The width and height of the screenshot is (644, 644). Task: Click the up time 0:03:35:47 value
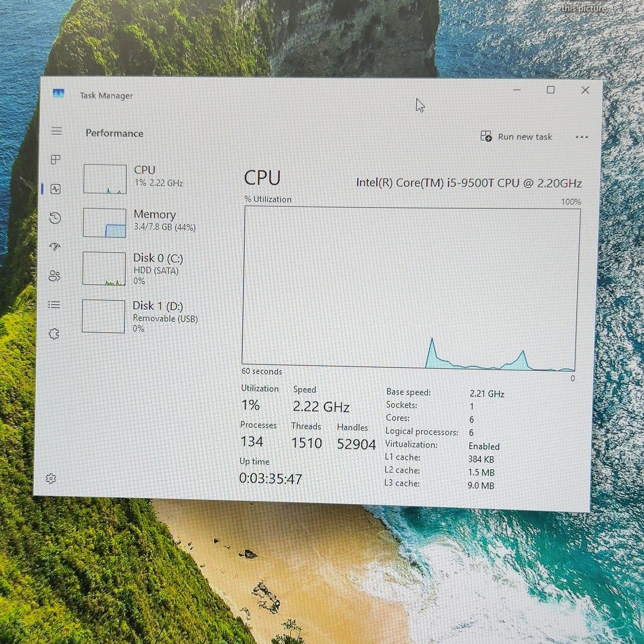point(271,479)
